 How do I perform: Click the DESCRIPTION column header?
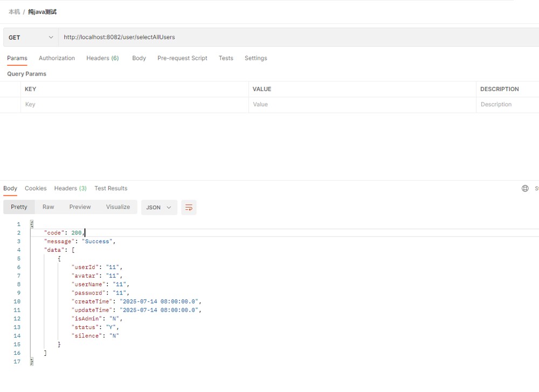pyautogui.click(x=500, y=89)
